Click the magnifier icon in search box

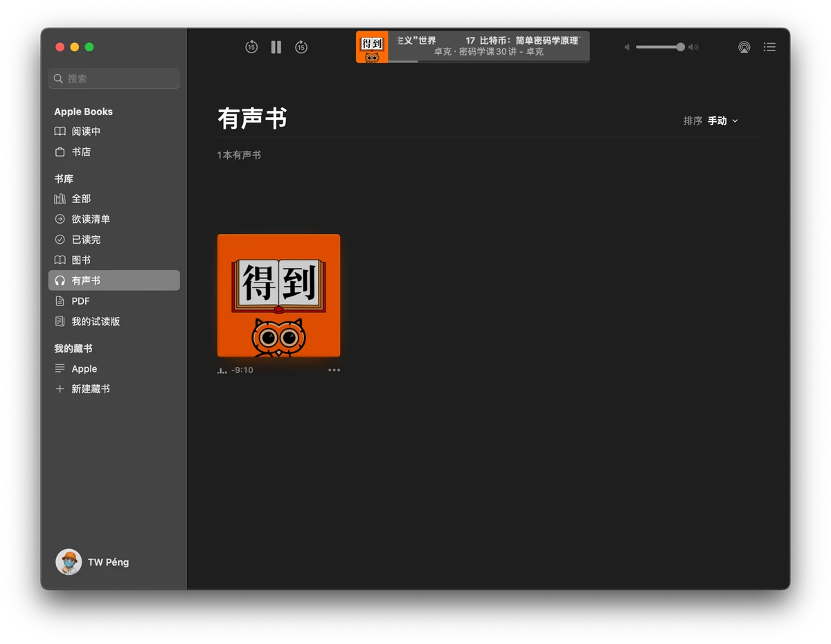point(58,78)
